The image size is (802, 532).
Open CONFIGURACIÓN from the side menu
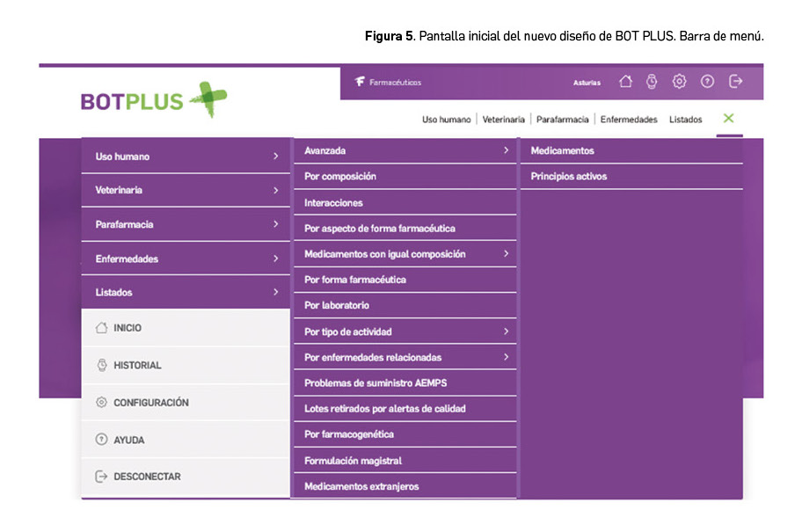coord(150,403)
